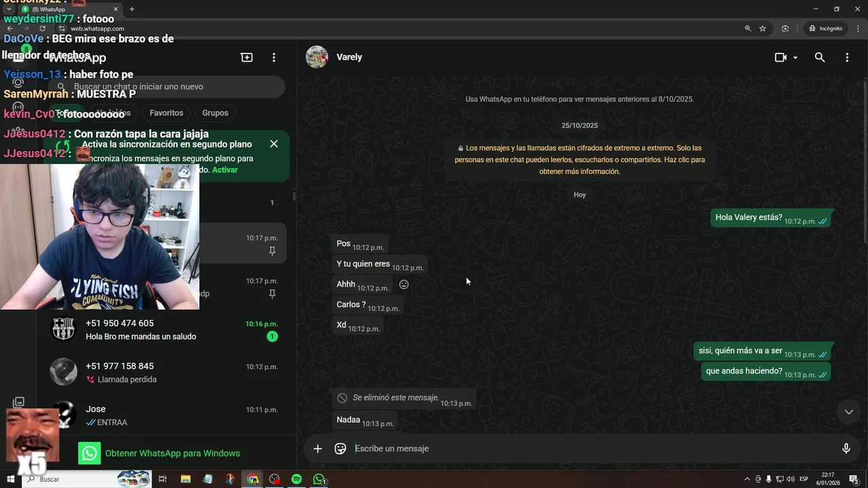Start a video call with Varely
Screen dimensions: 868x488
(x=781, y=58)
